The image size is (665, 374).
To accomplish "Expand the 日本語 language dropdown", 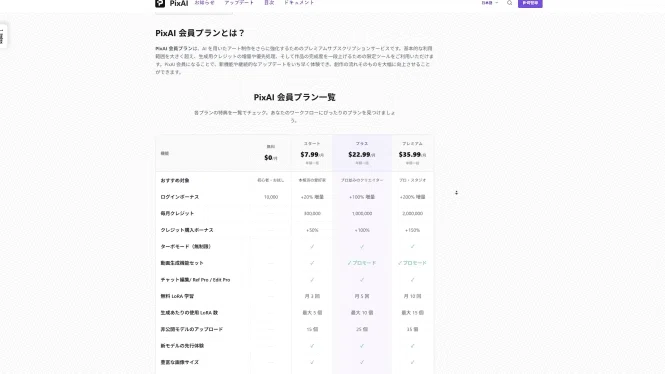I will pos(490,3).
